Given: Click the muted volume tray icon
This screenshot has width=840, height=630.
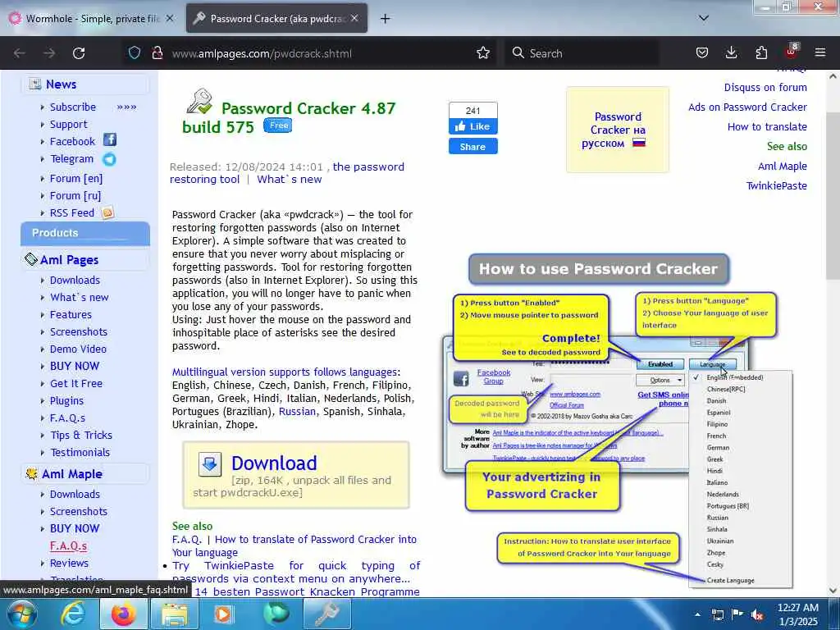Looking at the screenshot, I should tap(757, 615).
